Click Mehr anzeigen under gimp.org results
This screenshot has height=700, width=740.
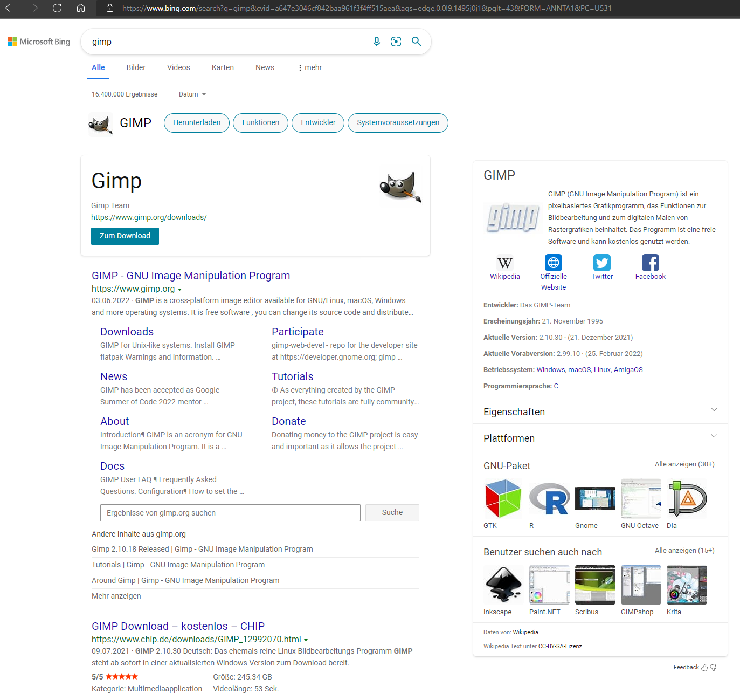point(116,596)
